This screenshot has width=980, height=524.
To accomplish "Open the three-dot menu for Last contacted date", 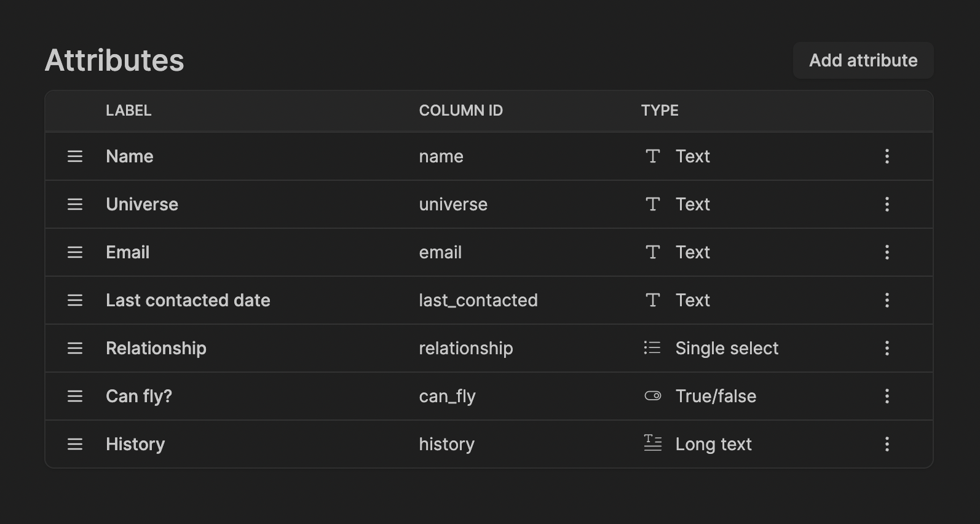I will click(887, 300).
